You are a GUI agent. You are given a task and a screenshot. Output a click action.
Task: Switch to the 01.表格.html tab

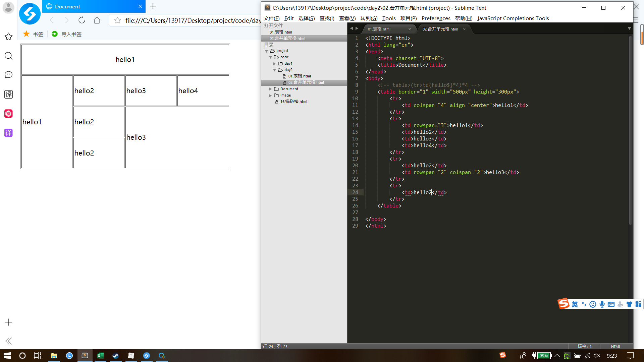point(379,29)
